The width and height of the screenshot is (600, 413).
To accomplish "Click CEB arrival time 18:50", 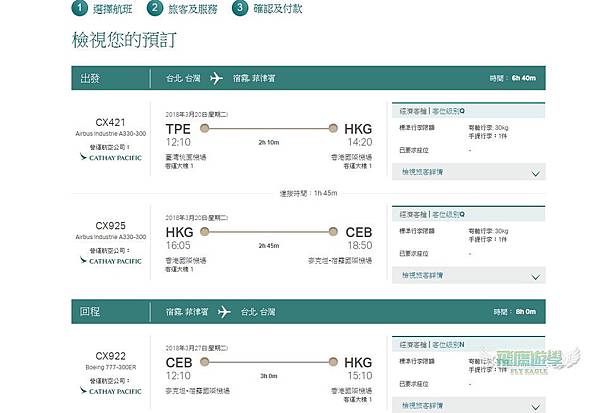I will coord(360,245).
